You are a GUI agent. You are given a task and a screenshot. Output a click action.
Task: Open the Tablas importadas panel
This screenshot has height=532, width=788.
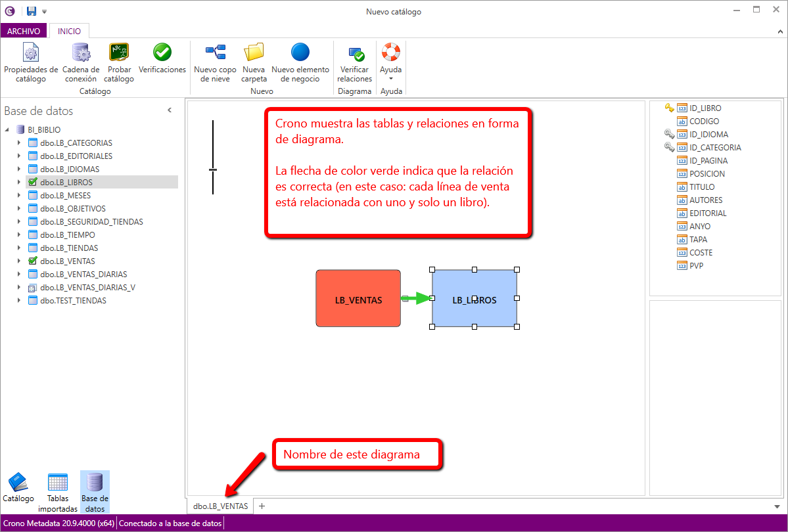[58, 491]
